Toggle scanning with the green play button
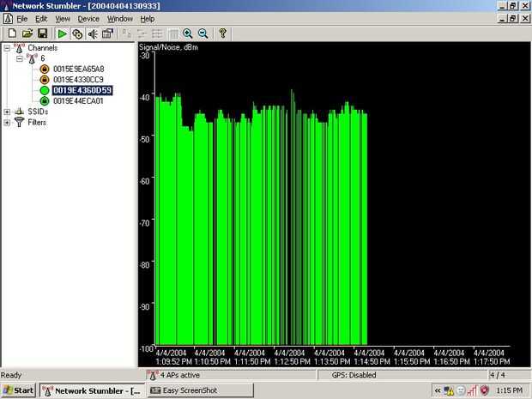The image size is (532, 399). coord(62,33)
